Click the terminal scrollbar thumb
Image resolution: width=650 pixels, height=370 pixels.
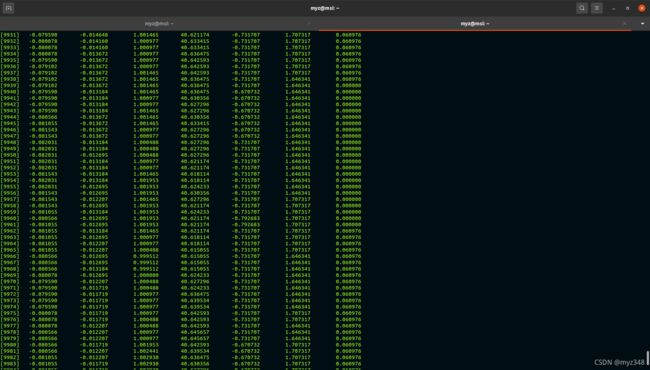pos(648,358)
